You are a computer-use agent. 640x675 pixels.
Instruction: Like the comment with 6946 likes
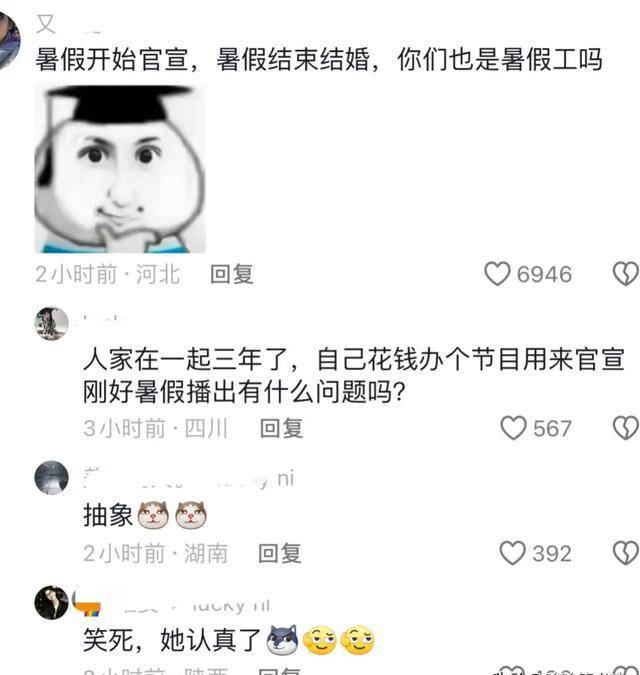(x=497, y=274)
